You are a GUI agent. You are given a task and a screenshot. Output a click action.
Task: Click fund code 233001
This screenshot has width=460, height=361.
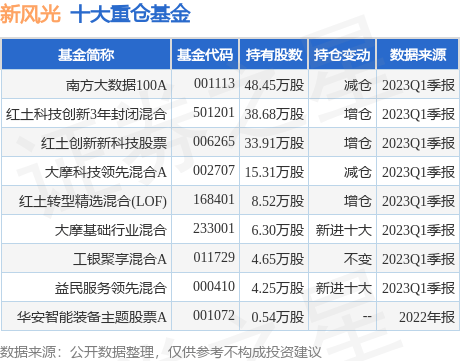click(214, 229)
